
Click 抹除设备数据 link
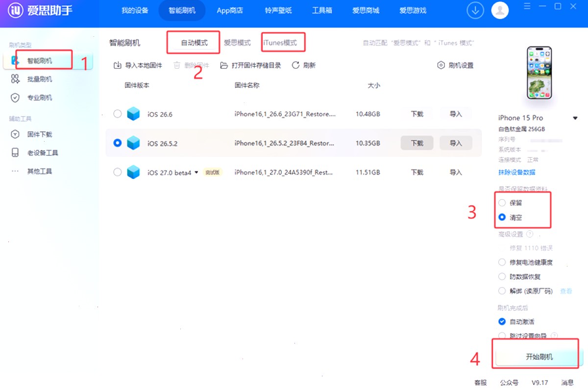tap(516, 172)
